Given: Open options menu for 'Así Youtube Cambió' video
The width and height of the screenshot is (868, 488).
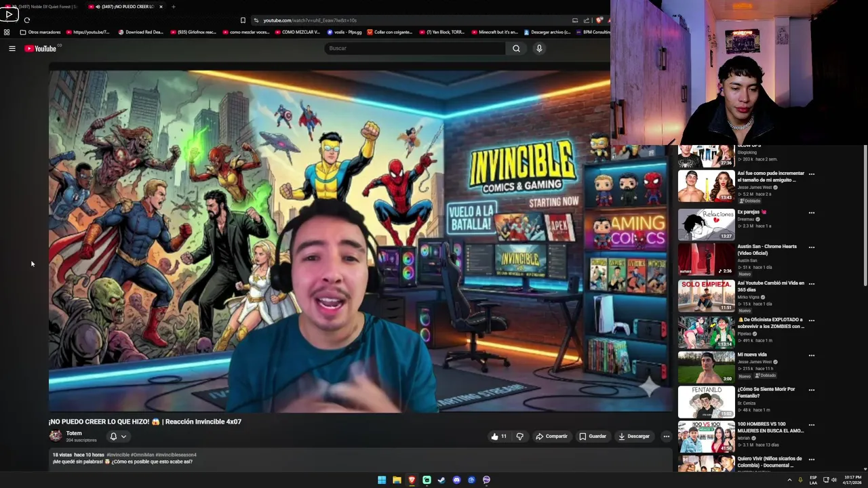Looking at the screenshot, I should point(812,284).
